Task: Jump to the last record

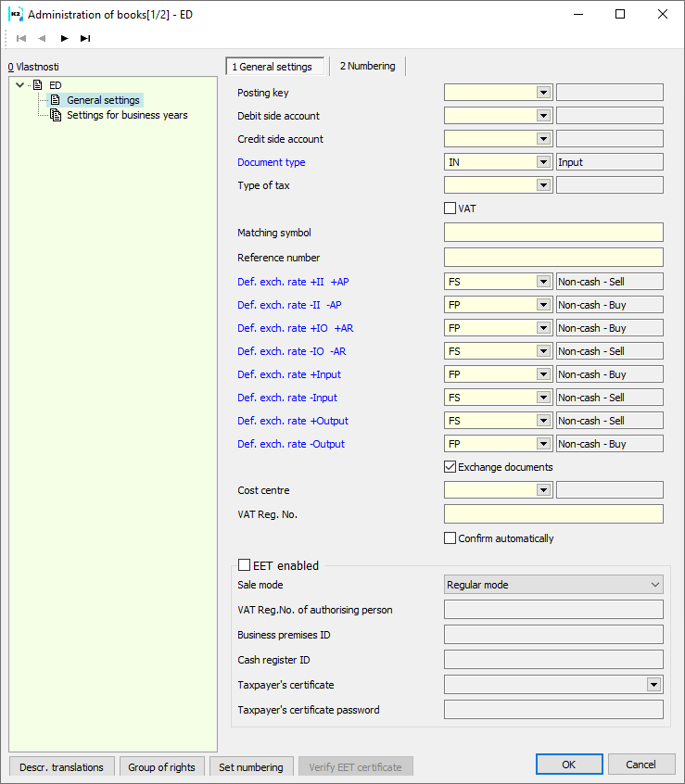Action: (85, 39)
